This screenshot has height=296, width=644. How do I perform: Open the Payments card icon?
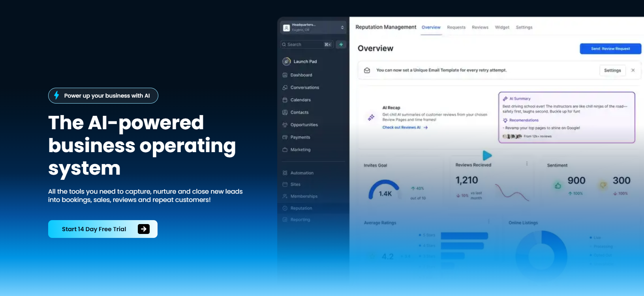[285, 137]
